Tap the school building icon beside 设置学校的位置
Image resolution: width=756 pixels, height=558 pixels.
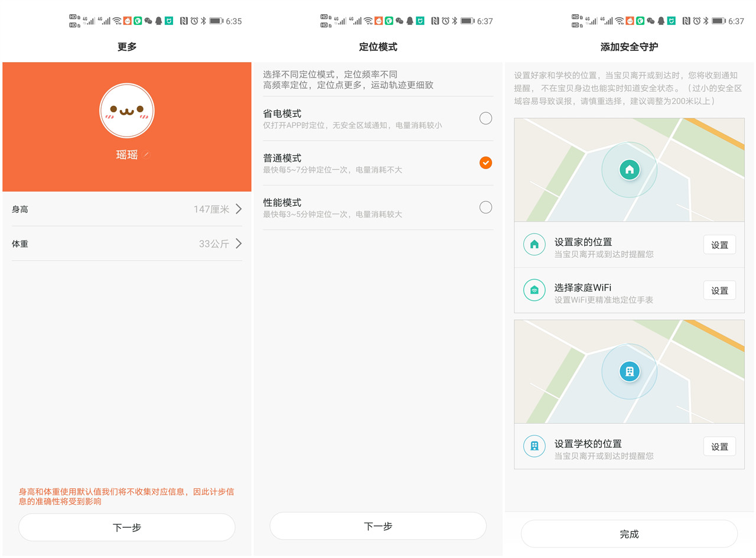pyautogui.click(x=534, y=446)
